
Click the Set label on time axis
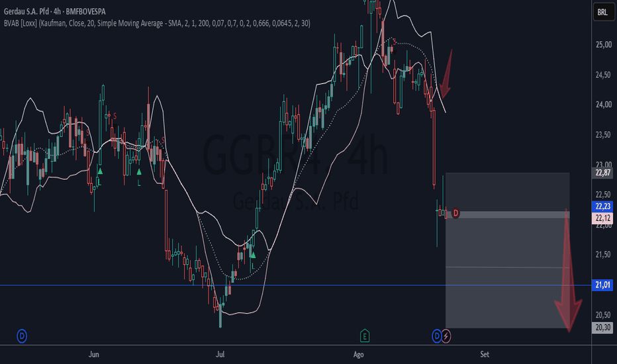click(x=485, y=355)
